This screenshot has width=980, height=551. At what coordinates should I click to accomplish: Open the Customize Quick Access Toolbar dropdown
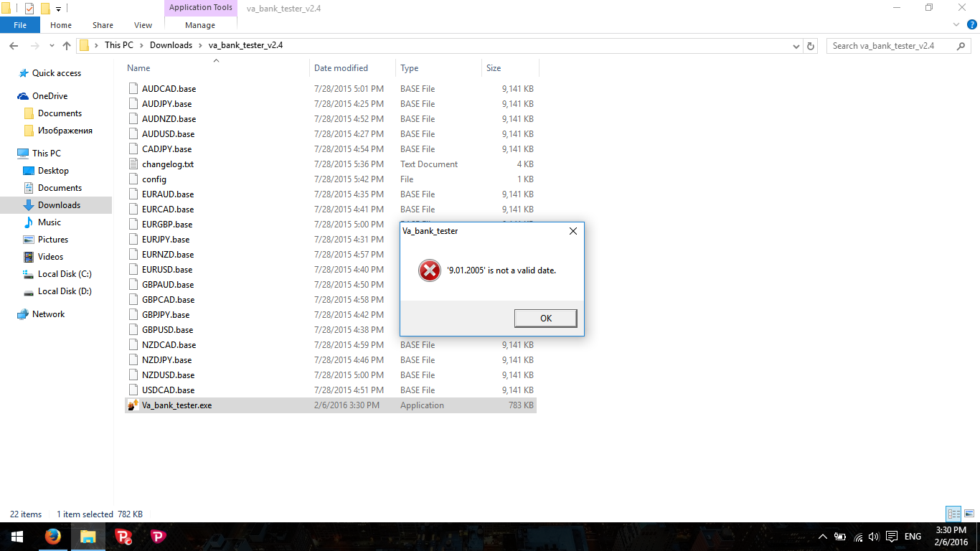58,9
